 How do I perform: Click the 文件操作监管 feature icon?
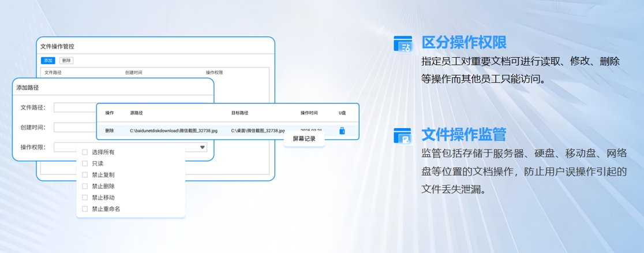coord(403,136)
